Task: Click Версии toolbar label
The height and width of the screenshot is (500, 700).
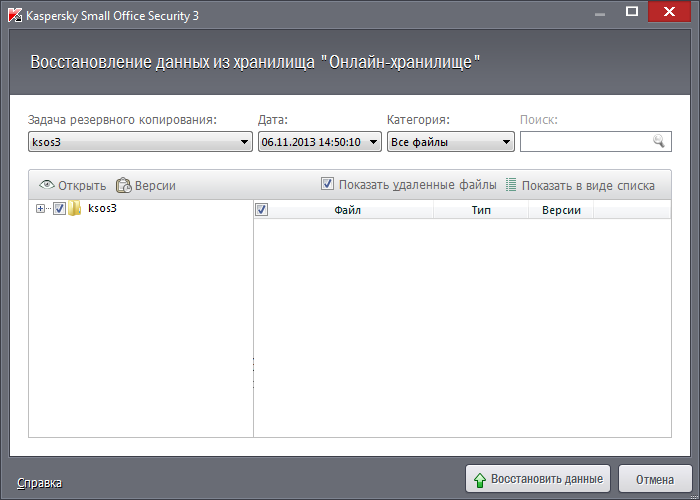Action: [x=155, y=185]
